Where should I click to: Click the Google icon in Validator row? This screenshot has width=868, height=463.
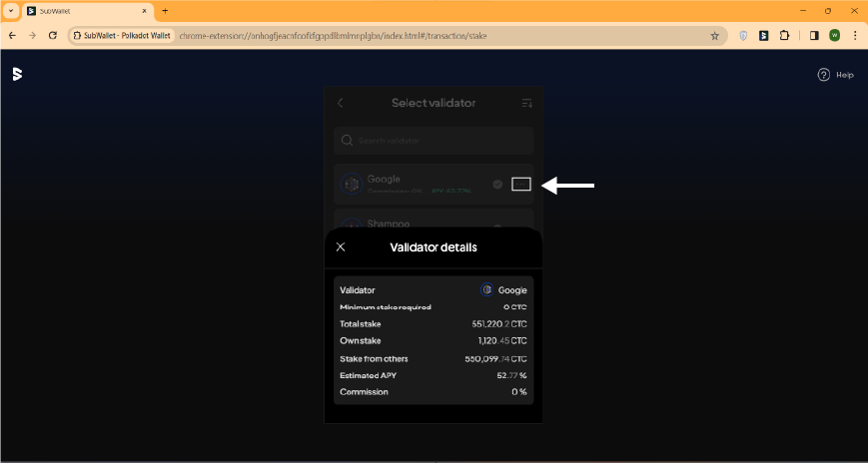click(487, 289)
